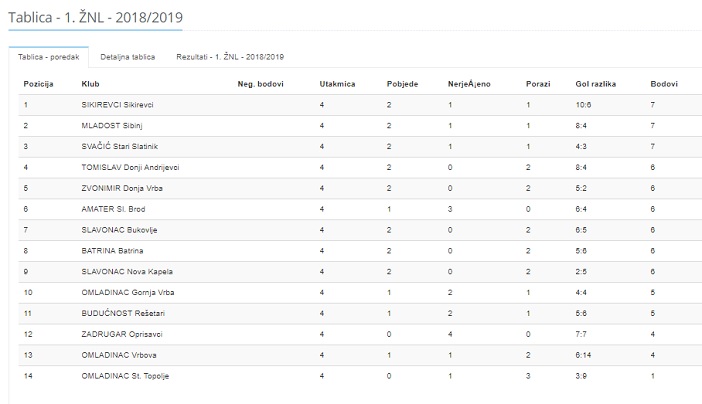Switch to Rezultati - 1. ŽNL - 2018/2019 tab

[230, 57]
